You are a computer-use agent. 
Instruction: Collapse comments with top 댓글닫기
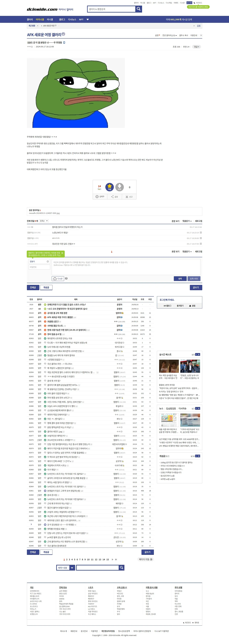coord(187,221)
